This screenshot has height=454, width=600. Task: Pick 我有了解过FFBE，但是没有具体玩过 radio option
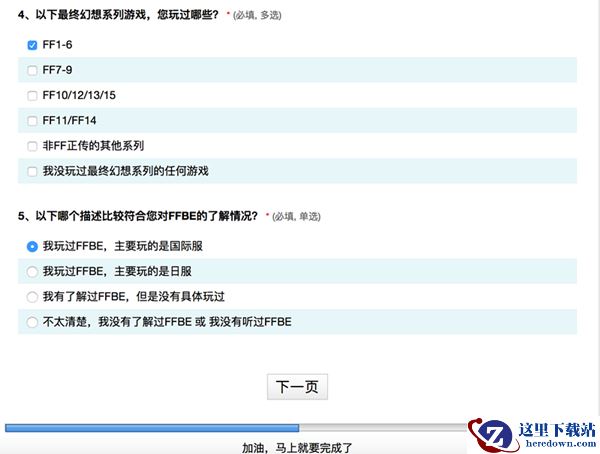click(x=33, y=297)
